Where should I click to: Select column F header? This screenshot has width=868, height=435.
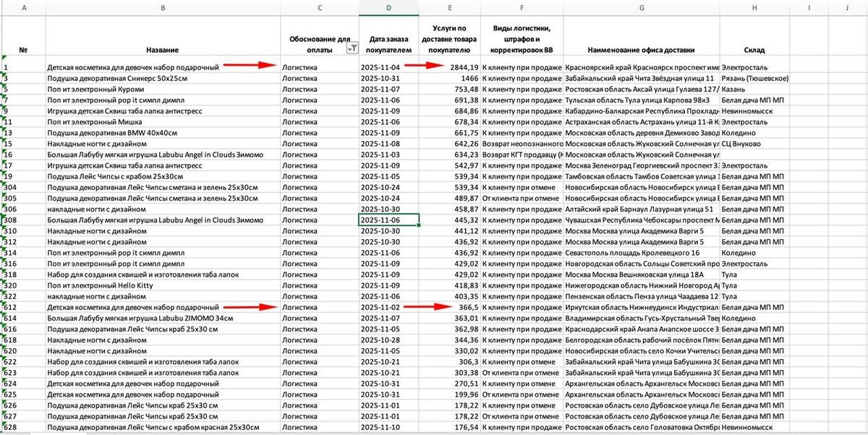click(522, 7)
